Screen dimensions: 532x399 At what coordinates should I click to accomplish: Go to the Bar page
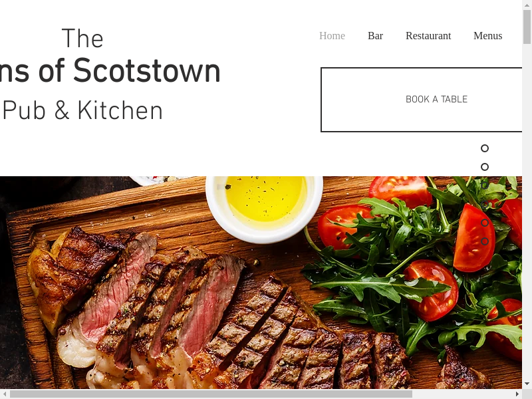[x=375, y=36]
